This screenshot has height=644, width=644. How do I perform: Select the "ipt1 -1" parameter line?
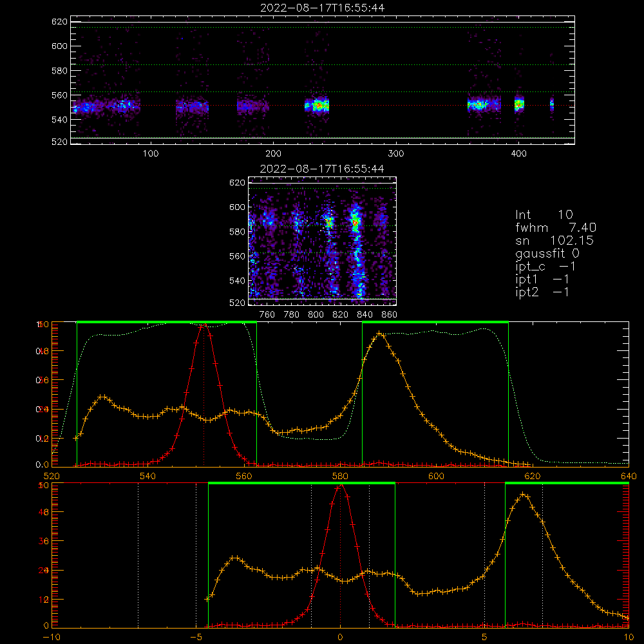click(x=542, y=279)
